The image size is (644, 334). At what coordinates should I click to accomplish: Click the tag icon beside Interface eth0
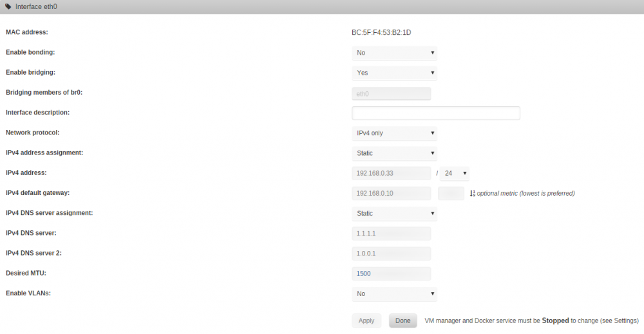[x=8, y=6]
